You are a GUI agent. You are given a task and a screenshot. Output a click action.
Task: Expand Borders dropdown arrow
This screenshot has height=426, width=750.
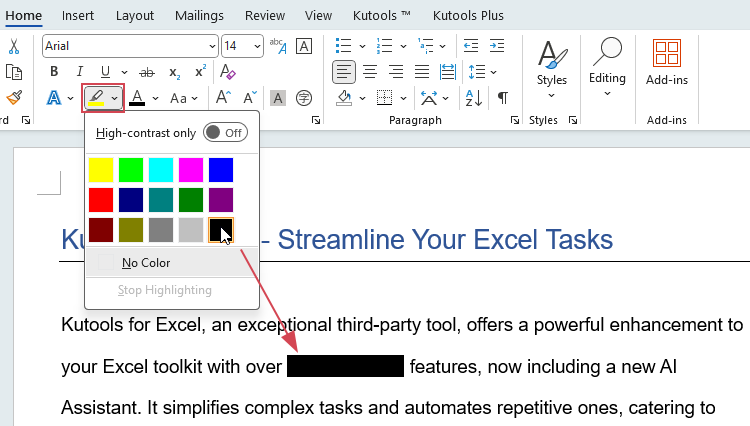tap(403, 98)
